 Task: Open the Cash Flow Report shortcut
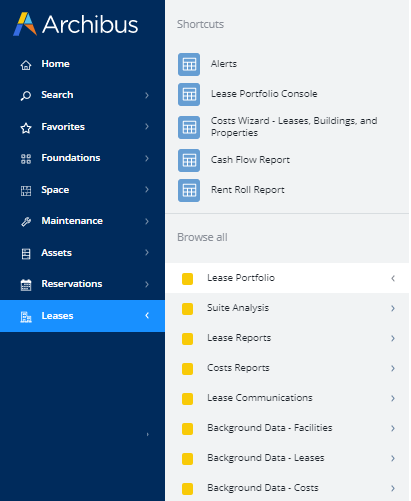tap(250, 160)
